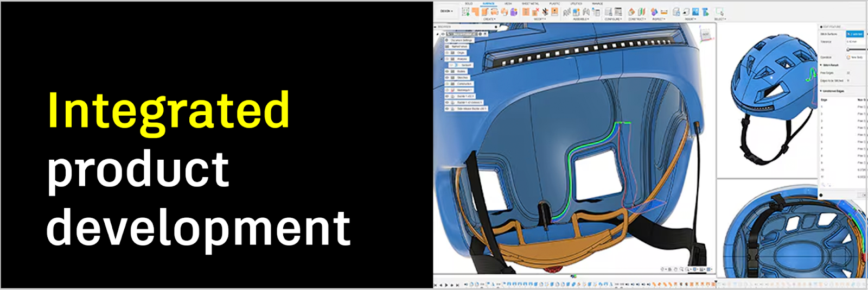Adjust the Tolerance slider handle

click(848, 49)
